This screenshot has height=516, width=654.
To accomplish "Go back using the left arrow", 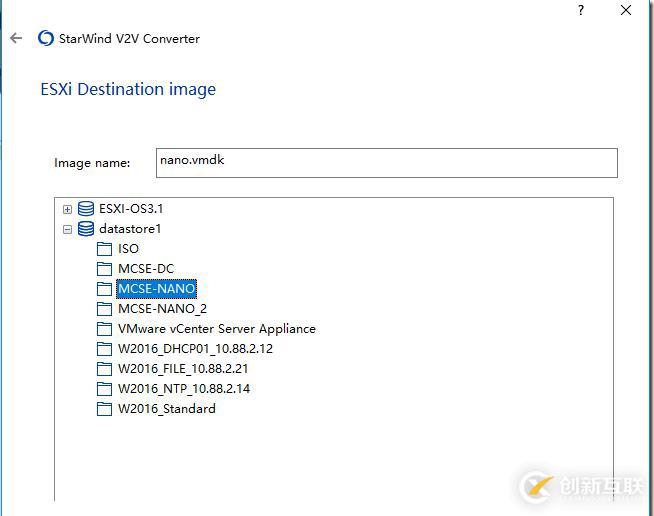I will [16, 38].
